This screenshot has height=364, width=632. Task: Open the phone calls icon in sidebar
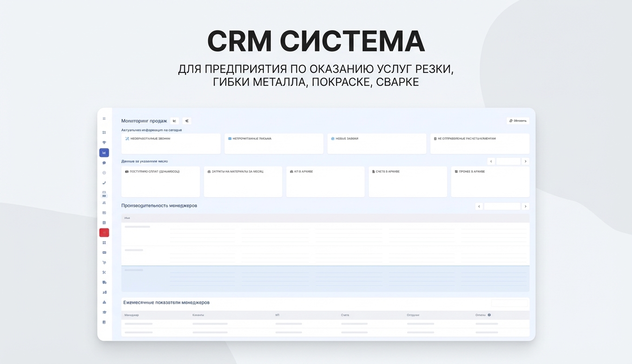[x=104, y=182]
